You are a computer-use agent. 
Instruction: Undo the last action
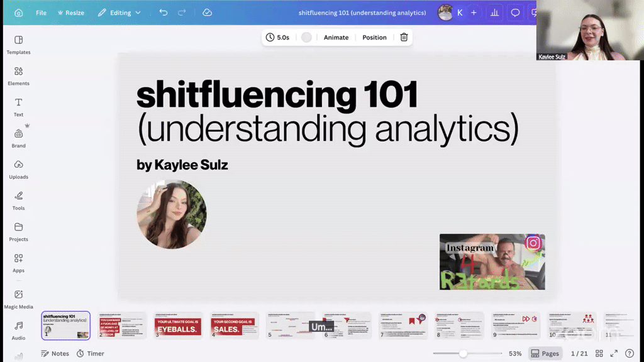[164, 13]
